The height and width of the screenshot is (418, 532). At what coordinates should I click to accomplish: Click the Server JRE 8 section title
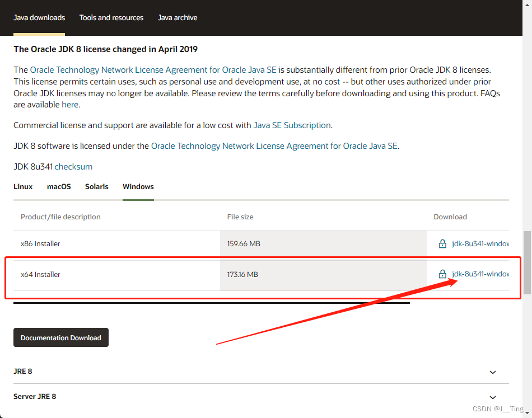click(x=35, y=396)
